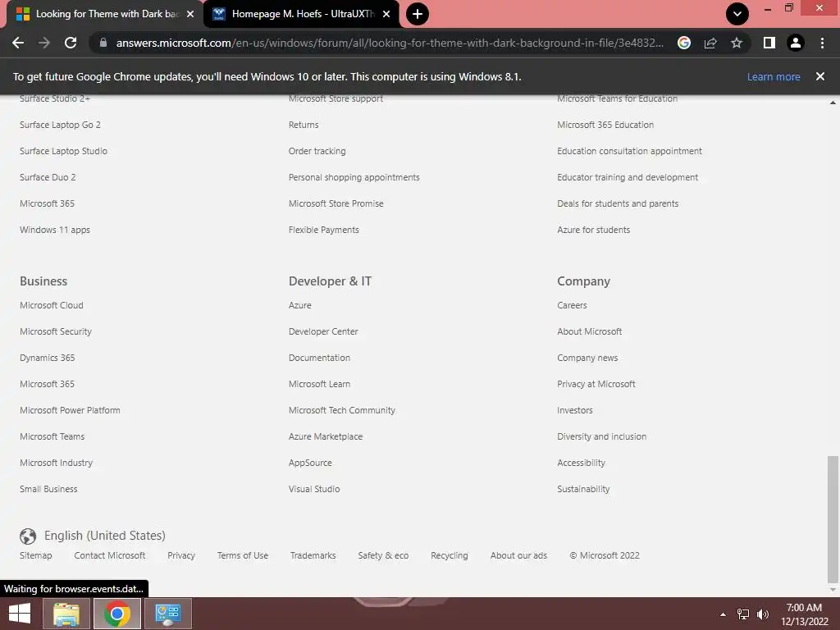The width and height of the screenshot is (840, 630).
Task: Open the Flexible Payments link
Action: 323,230
